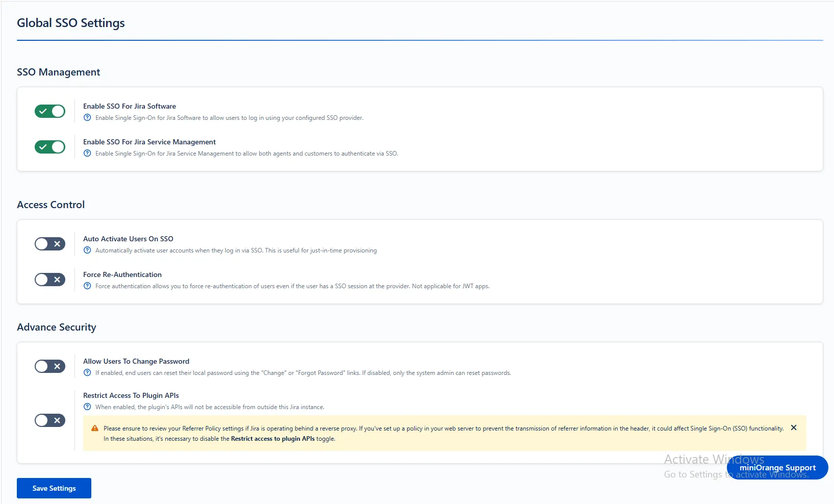Disable the Enable SSO For Jira Software toggle
The image size is (834, 504).
point(50,111)
